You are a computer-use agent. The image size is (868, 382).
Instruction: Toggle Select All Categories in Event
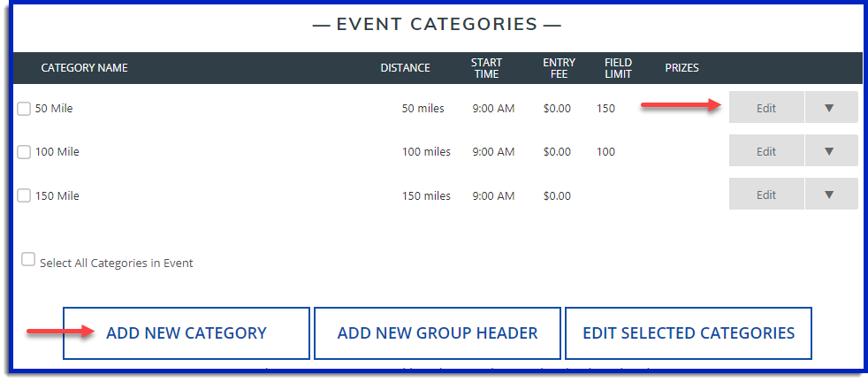point(28,260)
